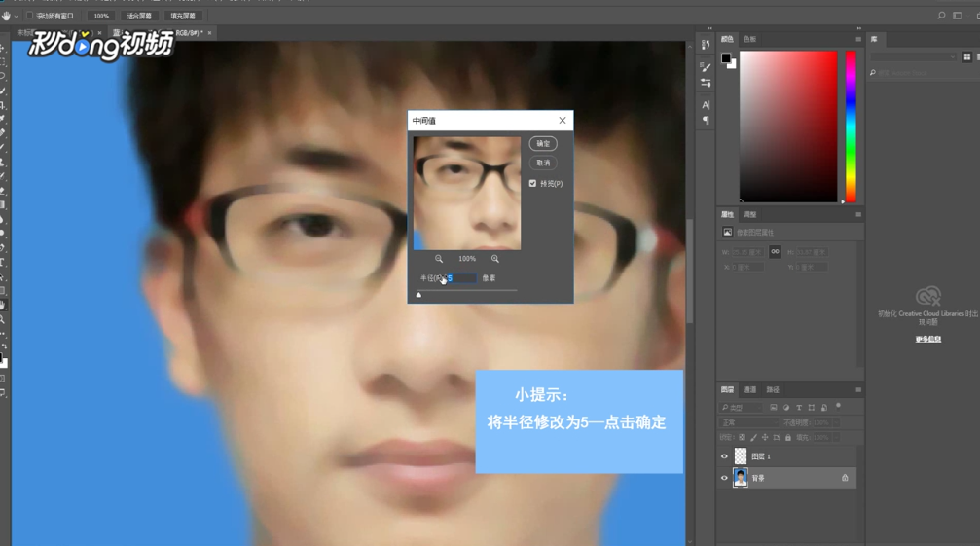980x546 pixels.
Task: Toggle the 预览(P) checkbox
Action: coord(532,184)
